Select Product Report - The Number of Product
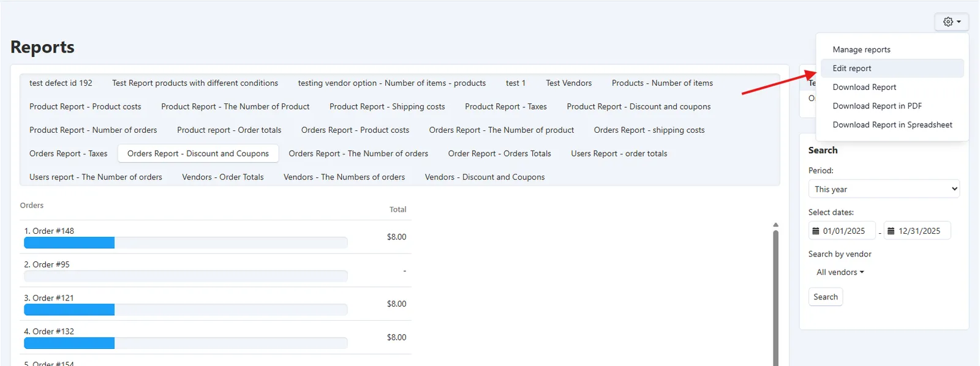Image resolution: width=980 pixels, height=366 pixels. 235,106
